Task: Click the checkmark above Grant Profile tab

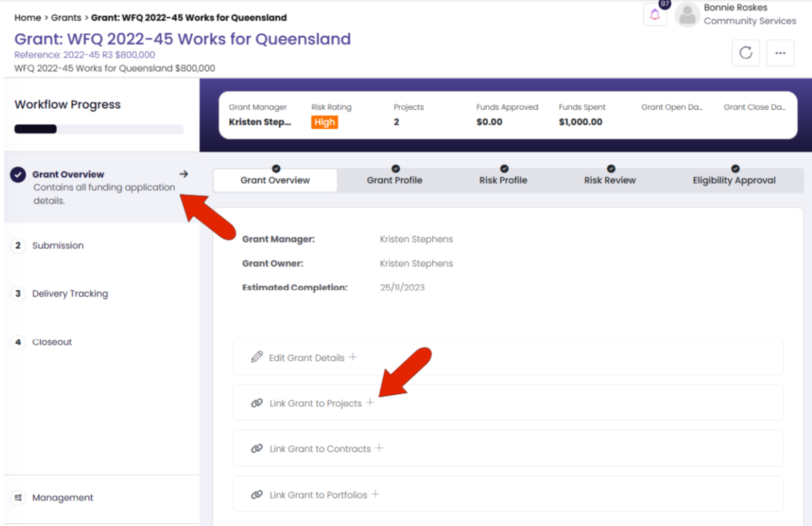Action: [x=395, y=168]
